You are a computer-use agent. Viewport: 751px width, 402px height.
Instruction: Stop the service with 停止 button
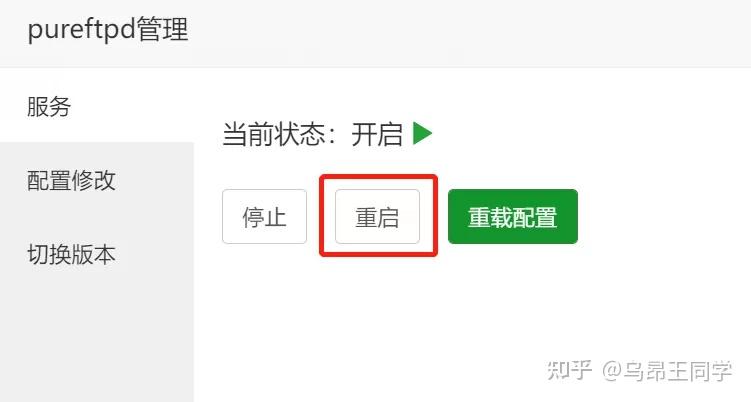[264, 217]
